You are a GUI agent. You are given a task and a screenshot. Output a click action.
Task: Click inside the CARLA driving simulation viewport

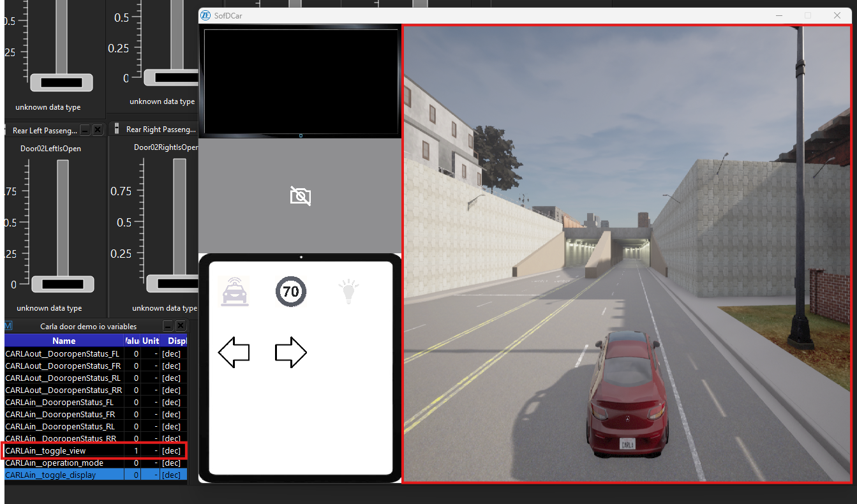point(629,252)
